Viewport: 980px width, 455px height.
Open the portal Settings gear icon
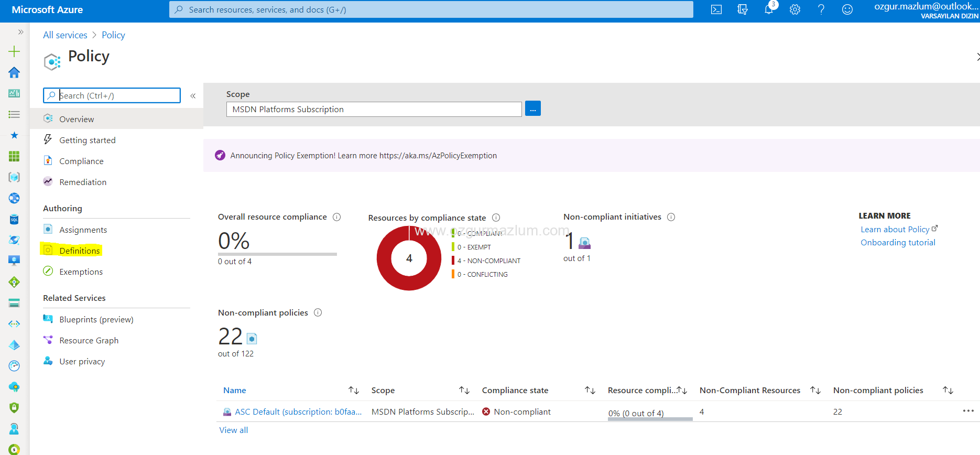tap(795, 9)
